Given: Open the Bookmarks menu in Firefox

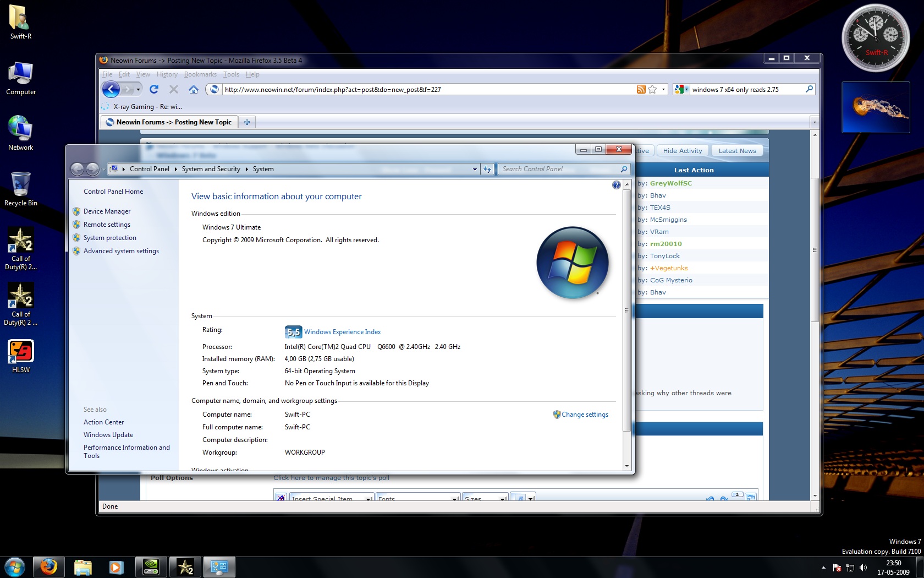Looking at the screenshot, I should pyautogui.click(x=200, y=74).
